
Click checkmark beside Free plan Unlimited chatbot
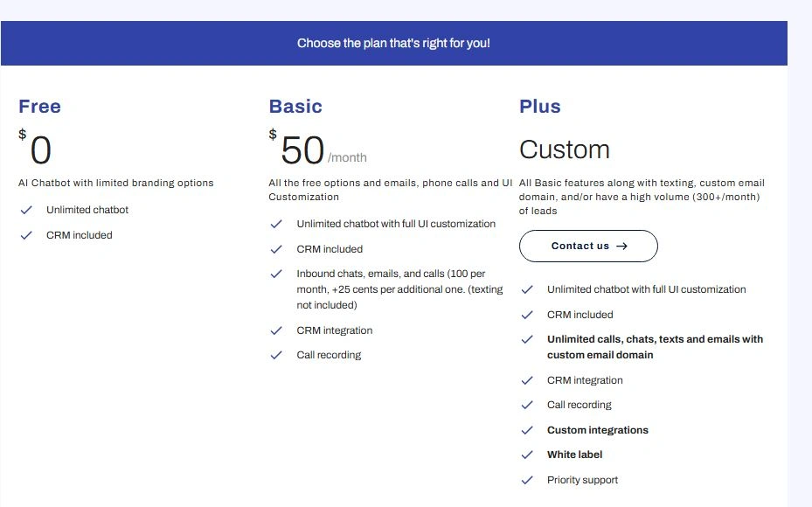27,210
